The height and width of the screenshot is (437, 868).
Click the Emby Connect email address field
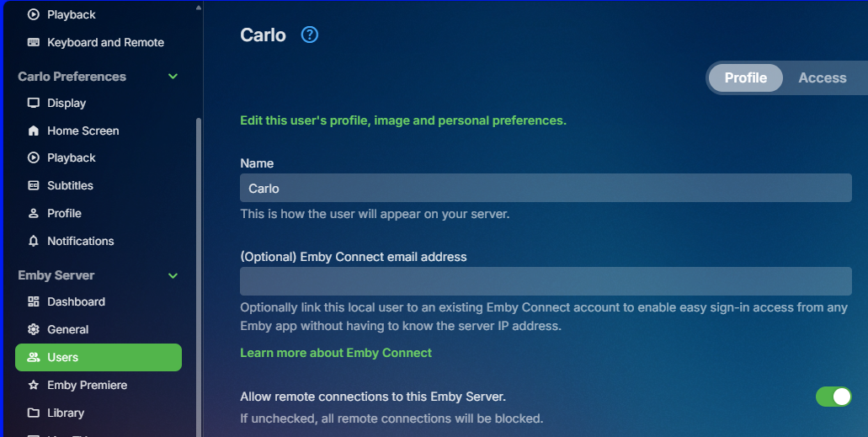click(x=546, y=281)
